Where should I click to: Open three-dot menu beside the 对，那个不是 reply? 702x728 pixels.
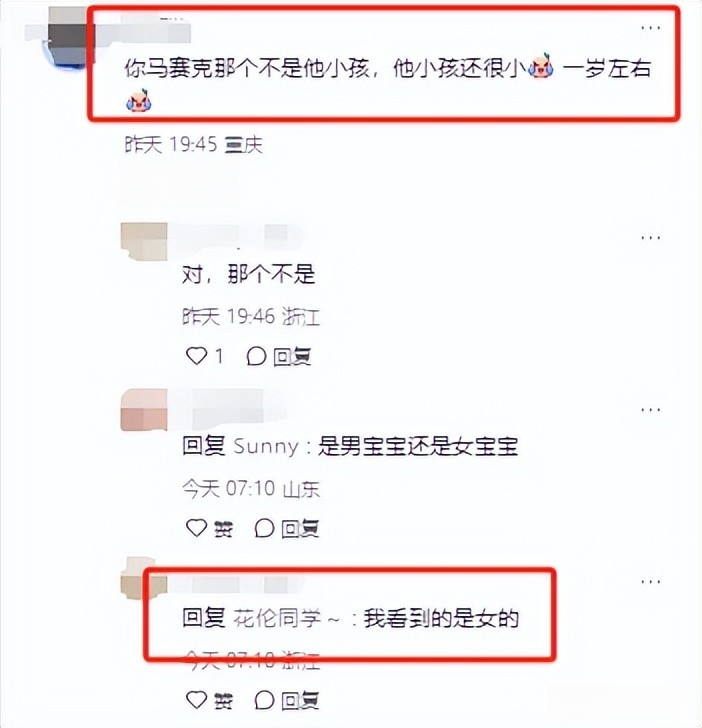pos(650,238)
